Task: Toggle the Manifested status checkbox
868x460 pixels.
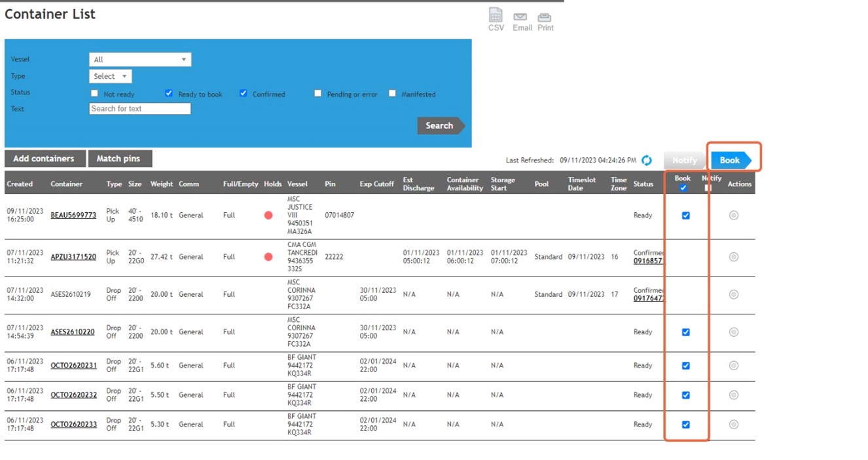Action: (393, 94)
